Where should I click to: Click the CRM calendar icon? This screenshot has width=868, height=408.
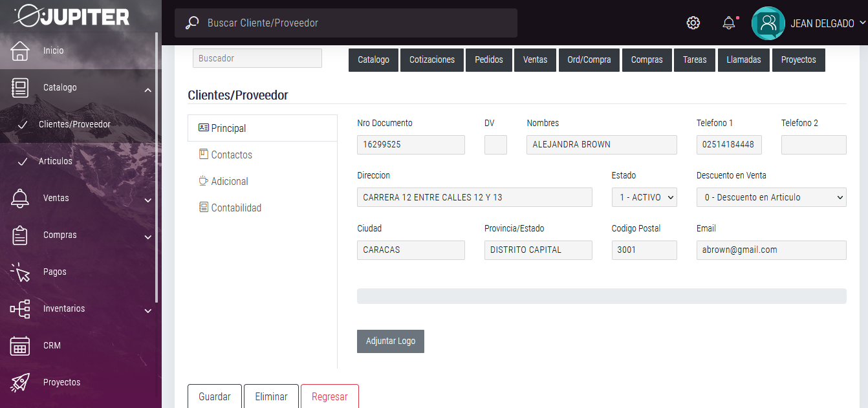(20, 346)
